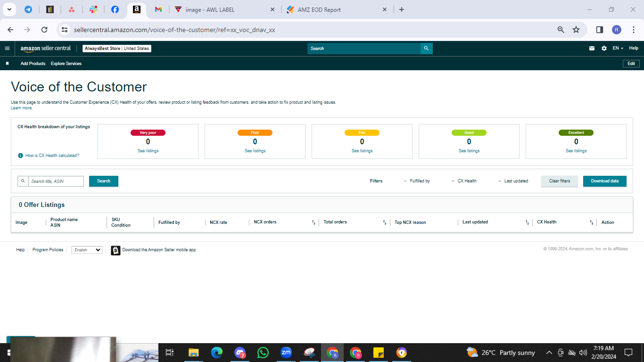See listings under Good

pos(469,151)
